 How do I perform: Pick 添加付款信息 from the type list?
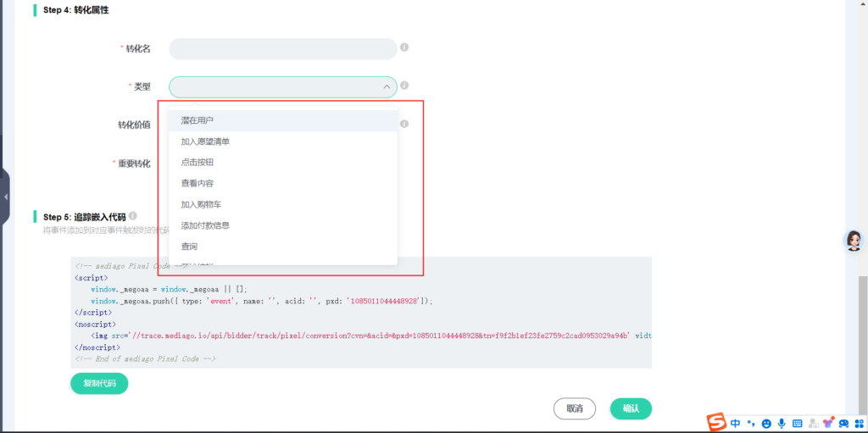[283, 226]
